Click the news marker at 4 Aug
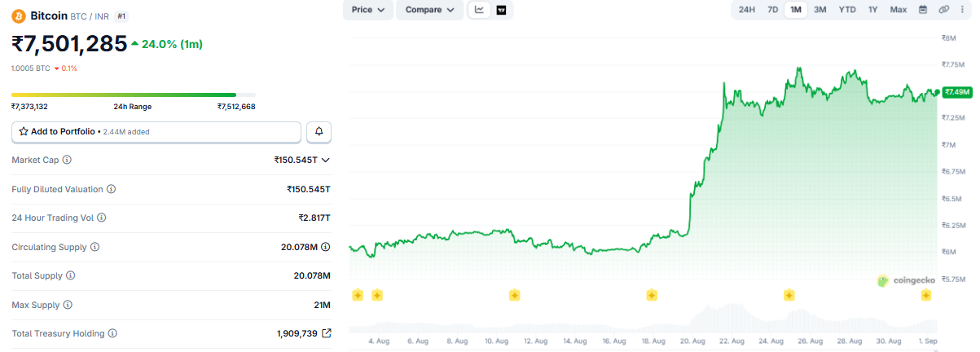980x352 pixels. click(377, 294)
